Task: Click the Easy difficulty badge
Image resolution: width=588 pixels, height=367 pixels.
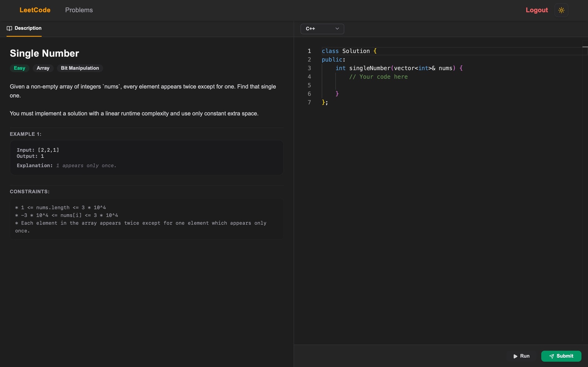Action: 20,68
